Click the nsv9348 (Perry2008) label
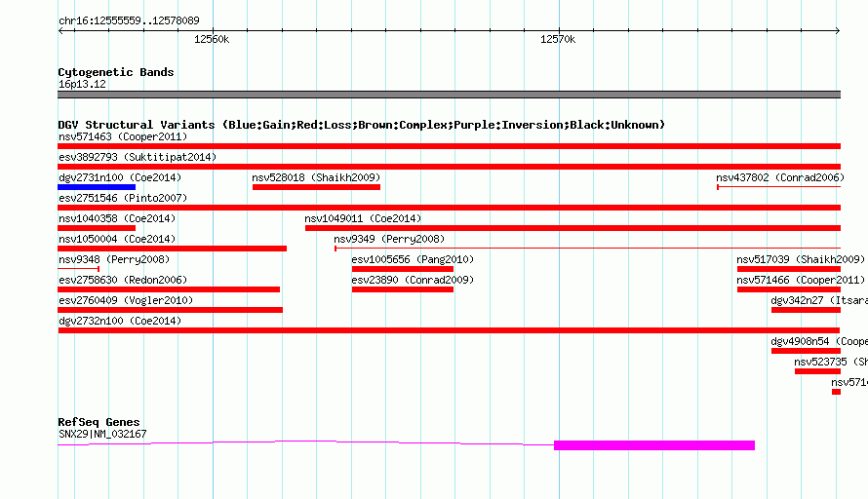Screen dimensions: 868x499 click(x=114, y=259)
